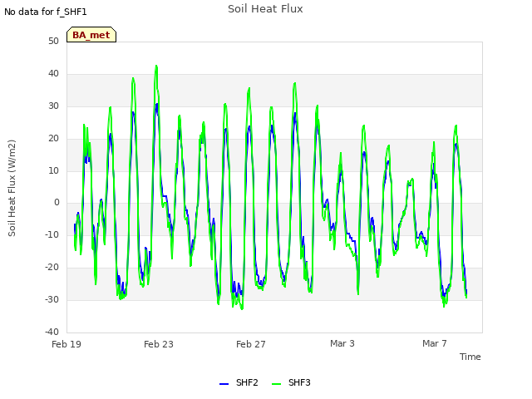Click the 40 y-axis tick label

(53, 73)
